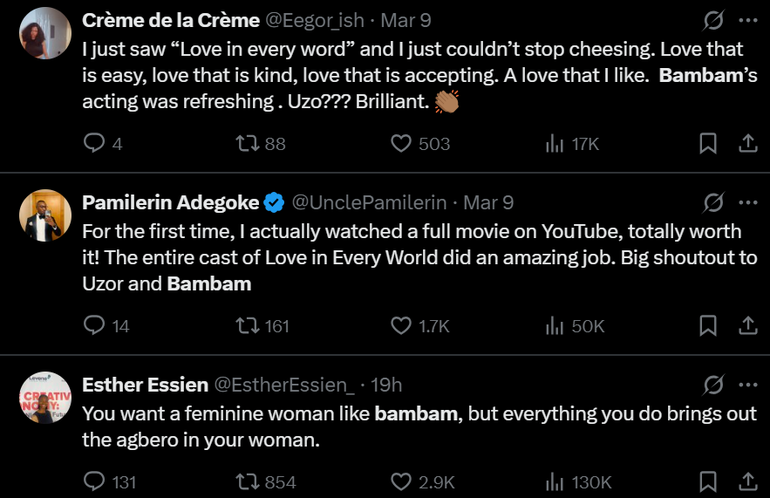Repost Crème de la Crème's tweet

(x=245, y=144)
